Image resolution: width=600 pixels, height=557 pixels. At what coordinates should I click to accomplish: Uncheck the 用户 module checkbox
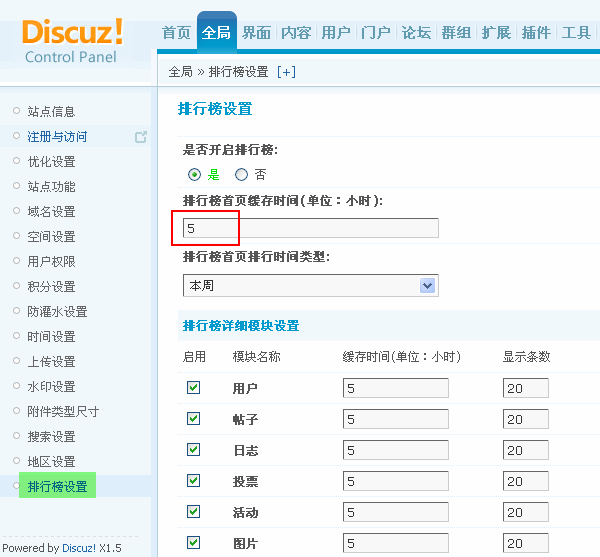point(194,388)
